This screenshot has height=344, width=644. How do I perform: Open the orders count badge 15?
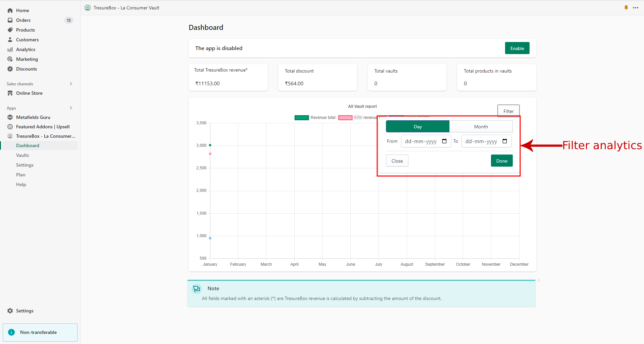[69, 20]
